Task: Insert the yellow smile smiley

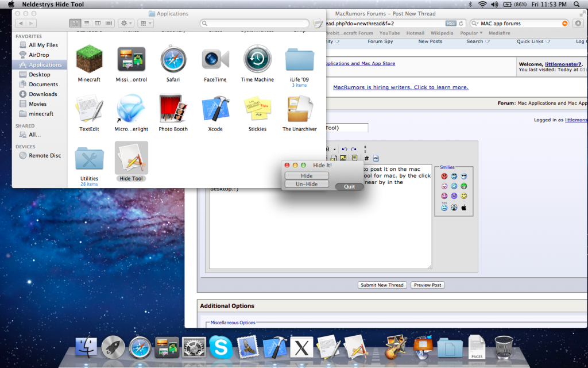Action: pos(464,195)
